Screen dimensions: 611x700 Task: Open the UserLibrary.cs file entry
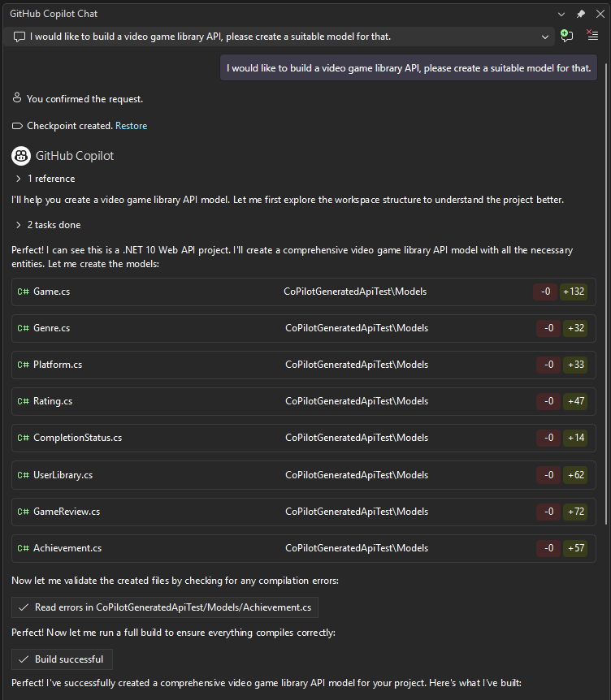(63, 475)
